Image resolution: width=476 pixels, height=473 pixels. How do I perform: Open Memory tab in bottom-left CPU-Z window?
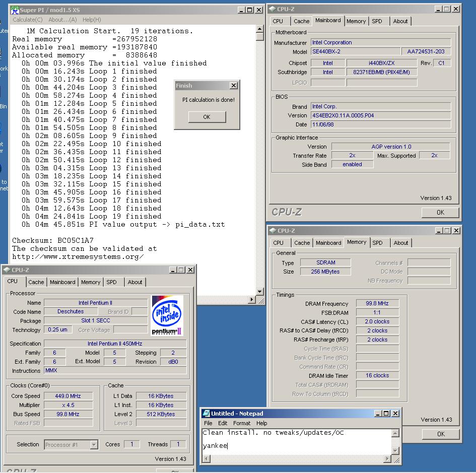(x=91, y=283)
